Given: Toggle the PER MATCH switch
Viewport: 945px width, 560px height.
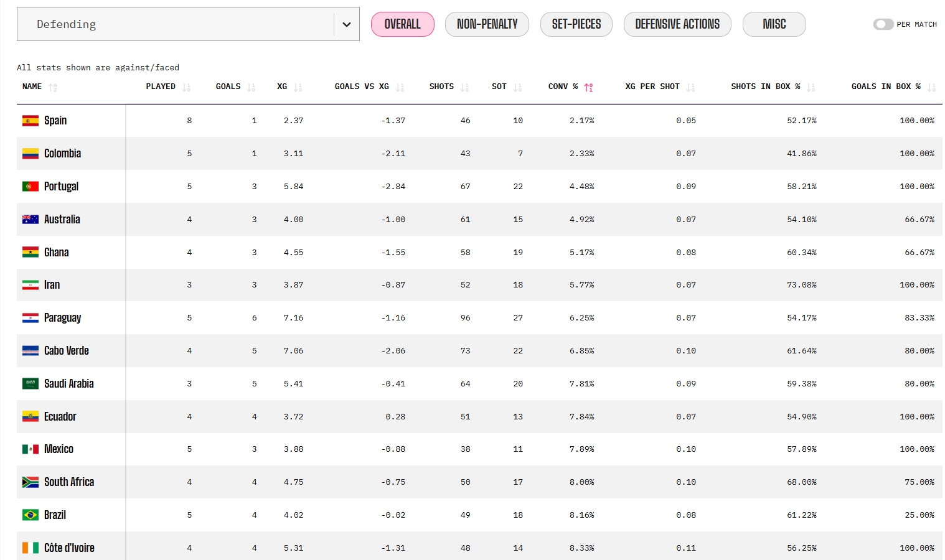Looking at the screenshot, I should tap(883, 24).
